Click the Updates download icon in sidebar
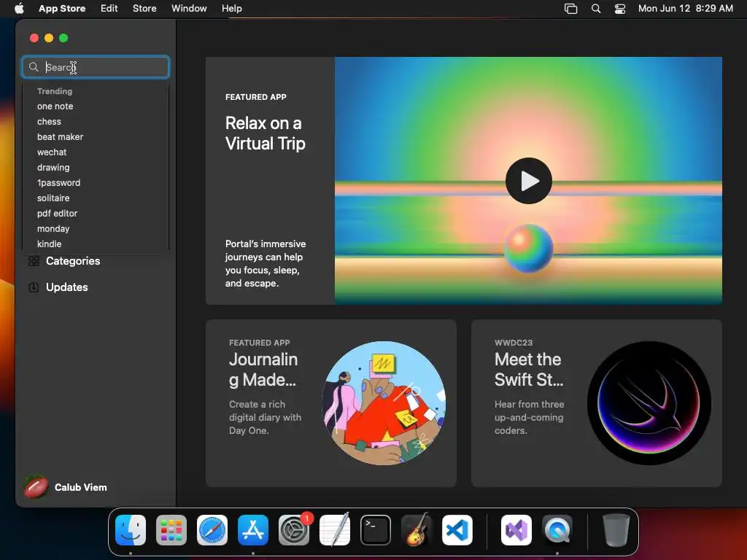Image resolution: width=747 pixels, height=560 pixels. pos(34,287)
